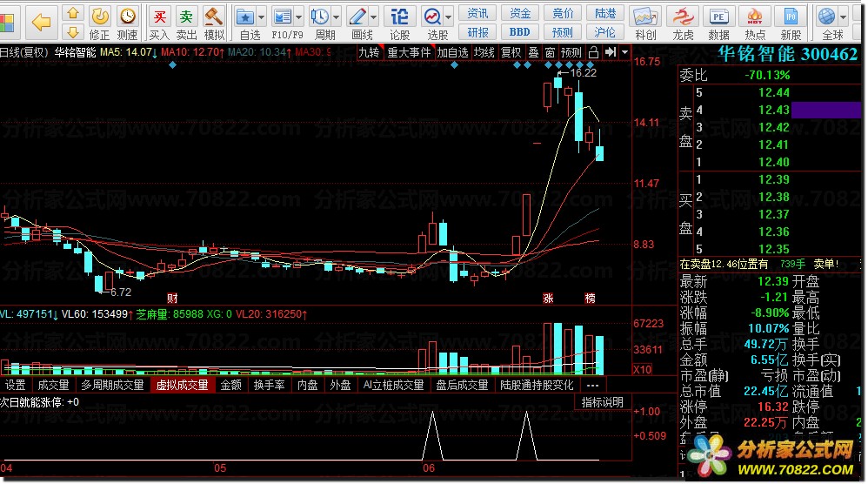Open the 修正 correction tool
868x484 pixels.
click(x=100, y=24)
